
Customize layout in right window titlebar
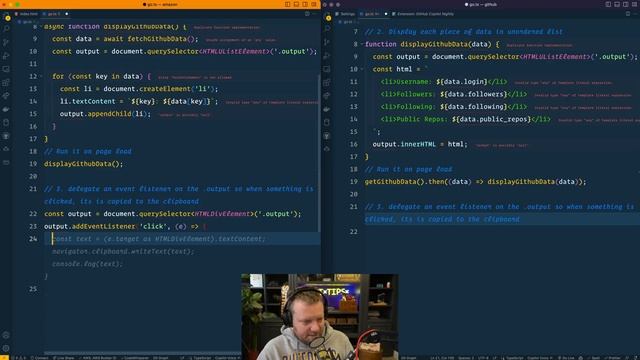point(634,4)
